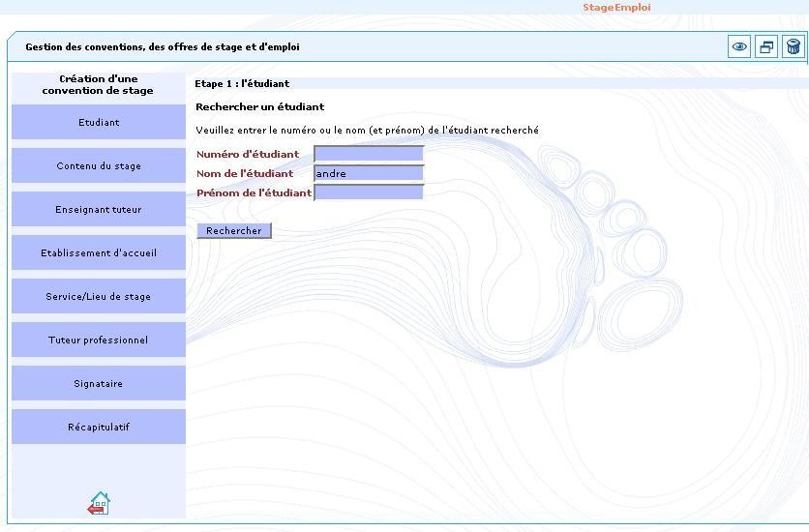Viewport: 809px width, 532px height.
Task: Click the overlapping windows icon
Action: 766,46
